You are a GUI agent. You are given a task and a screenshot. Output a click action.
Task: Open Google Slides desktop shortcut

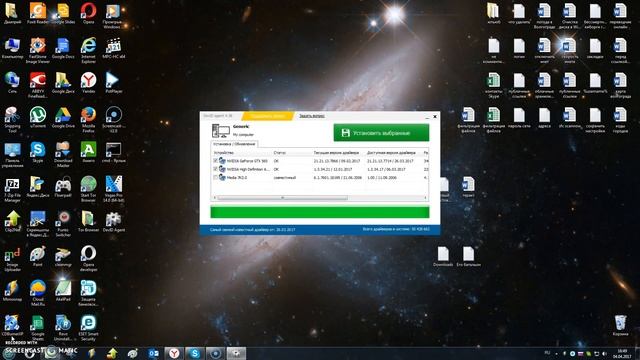click(x=63, y=13)
